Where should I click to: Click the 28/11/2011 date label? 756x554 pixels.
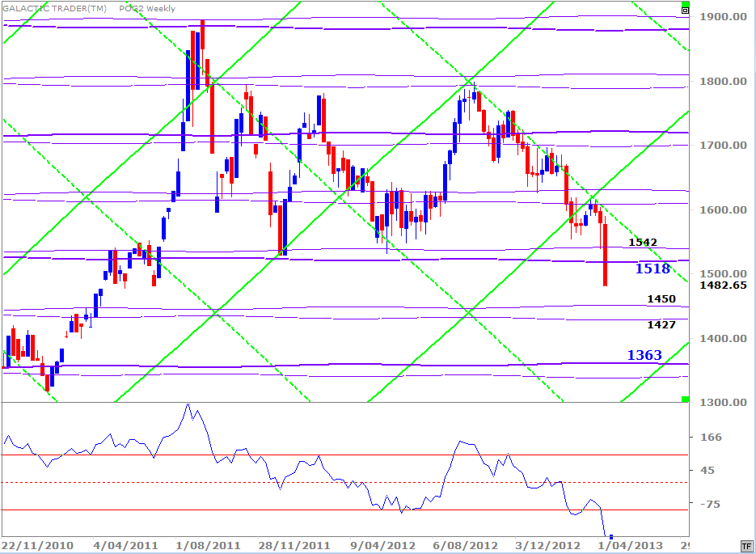[294, 546]
